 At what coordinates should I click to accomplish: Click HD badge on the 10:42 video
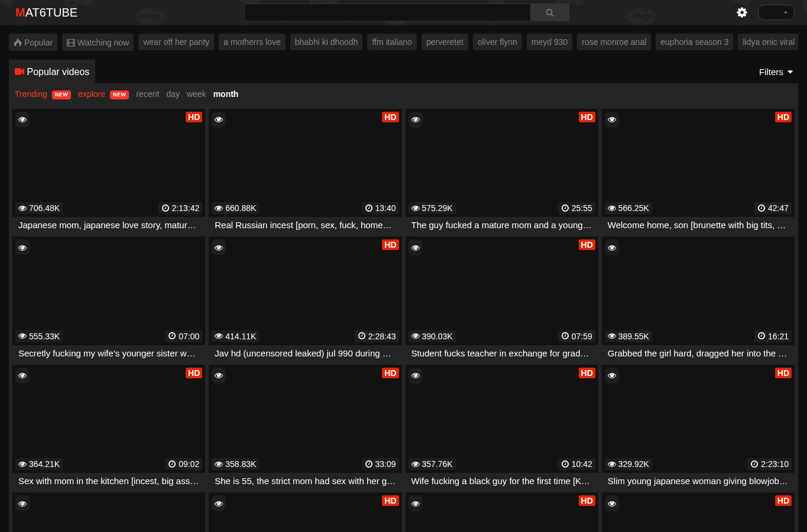(586, 373)
